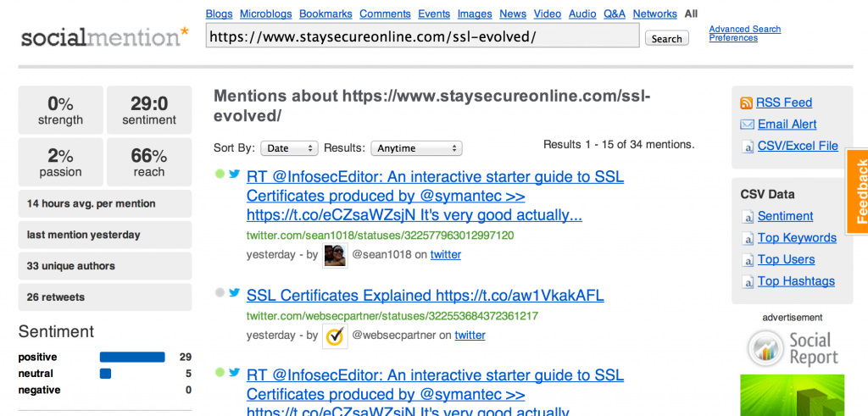
Task: Open the Sentiment CSV data link
Action: [x=786, y=216]
